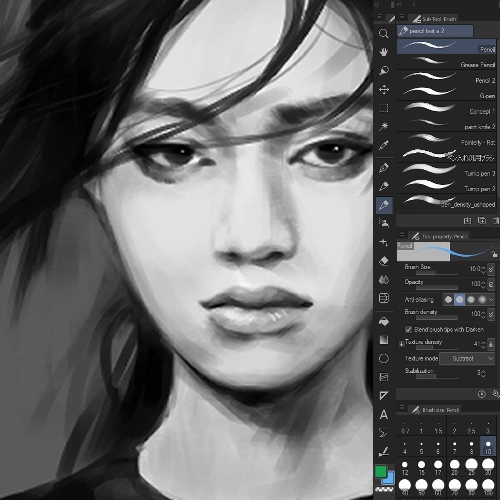The height and width of the screenshot is (500, 500).
Task: Click the delete sub tool trash icon
Action: click(496, 221)
